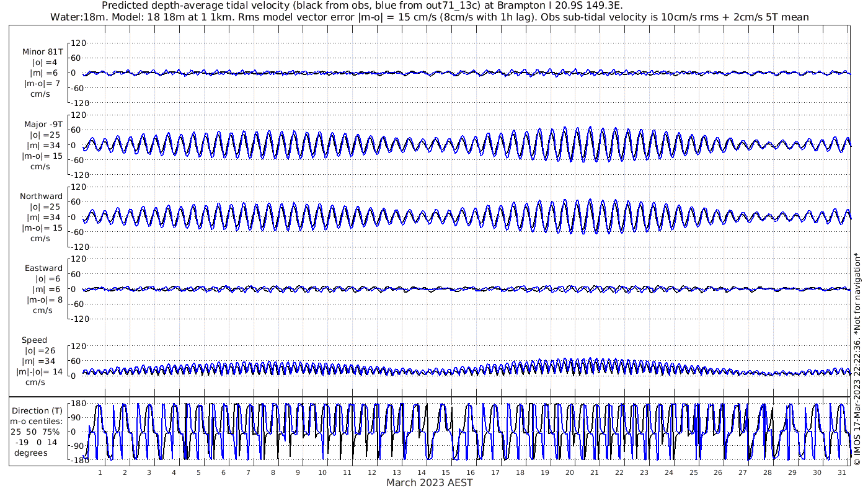868x496 pixels.
Task: Click the 'March 2023 AEST' axis title
Action: click(430, 483)
